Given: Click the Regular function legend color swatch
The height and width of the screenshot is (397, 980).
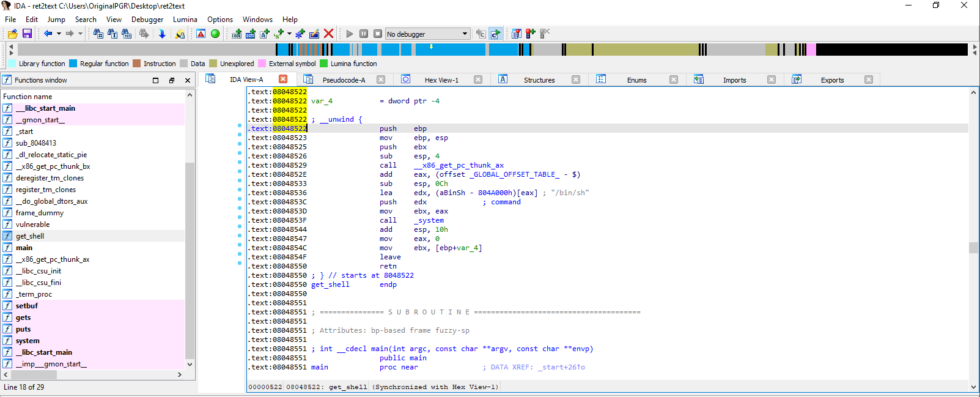Looking at the screenshot, I should [x=73, y=64].
